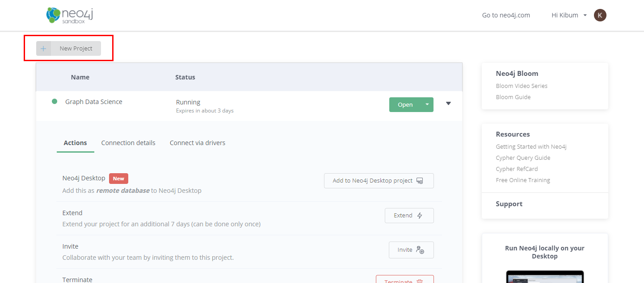Expand the Open button dropdown arrow
This screenshot has height=283, width=644.
(x=427, y=104)
